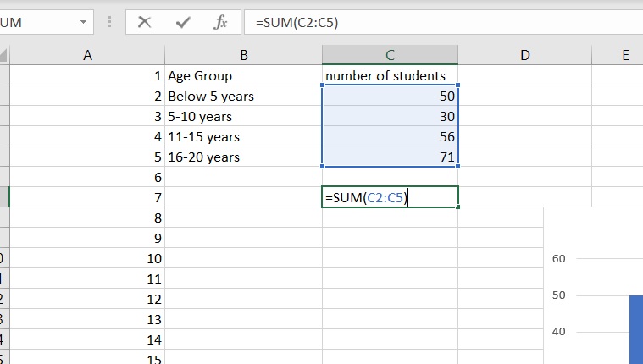This screenshot has height=364, width=643.
Task: Cancel the formula entry with X icon
Action: tap(144, 22)
